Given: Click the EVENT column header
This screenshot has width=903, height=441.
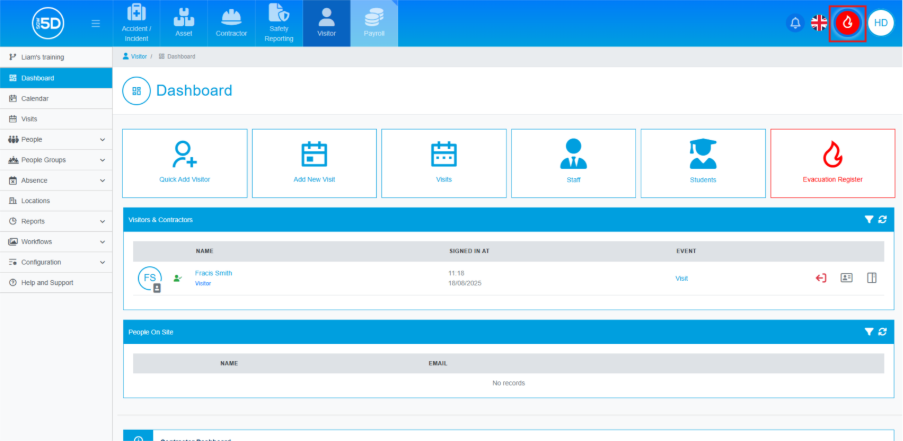Looking at the screenshot, I should [x=686, y=251].
